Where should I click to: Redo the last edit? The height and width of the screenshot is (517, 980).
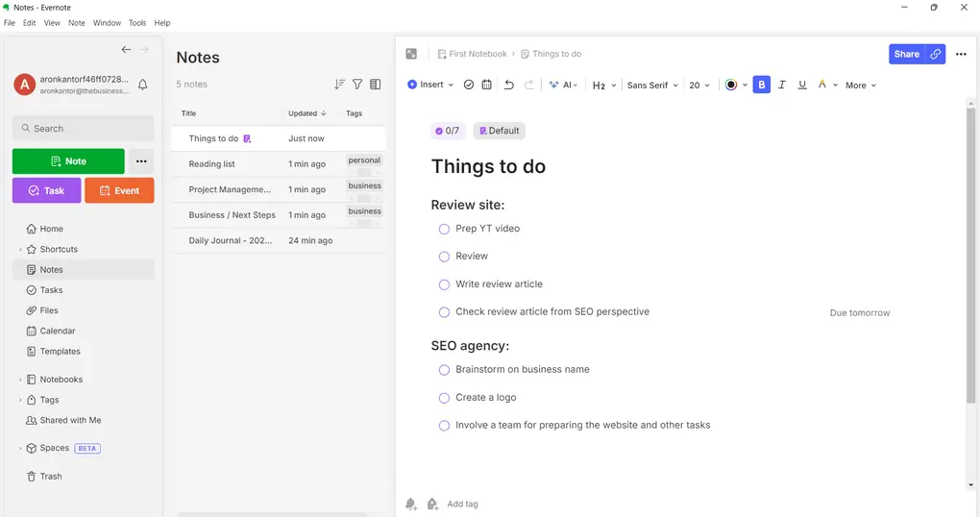(x=528, y=85)
